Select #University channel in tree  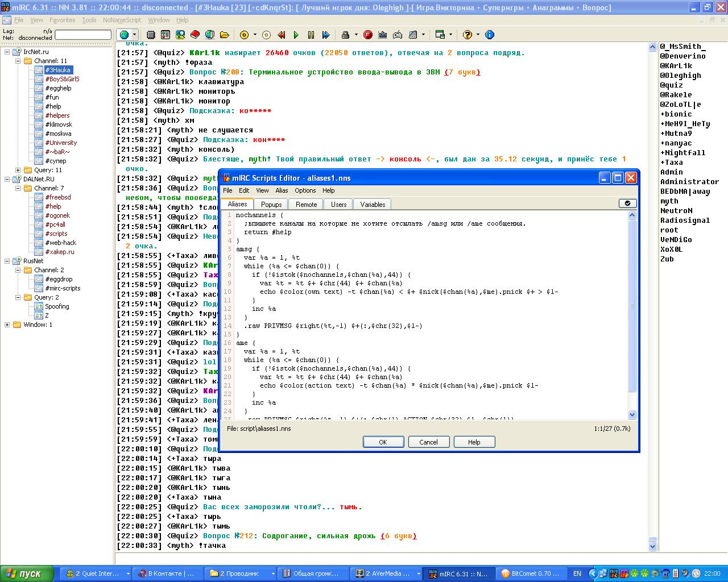coord(61,143)
